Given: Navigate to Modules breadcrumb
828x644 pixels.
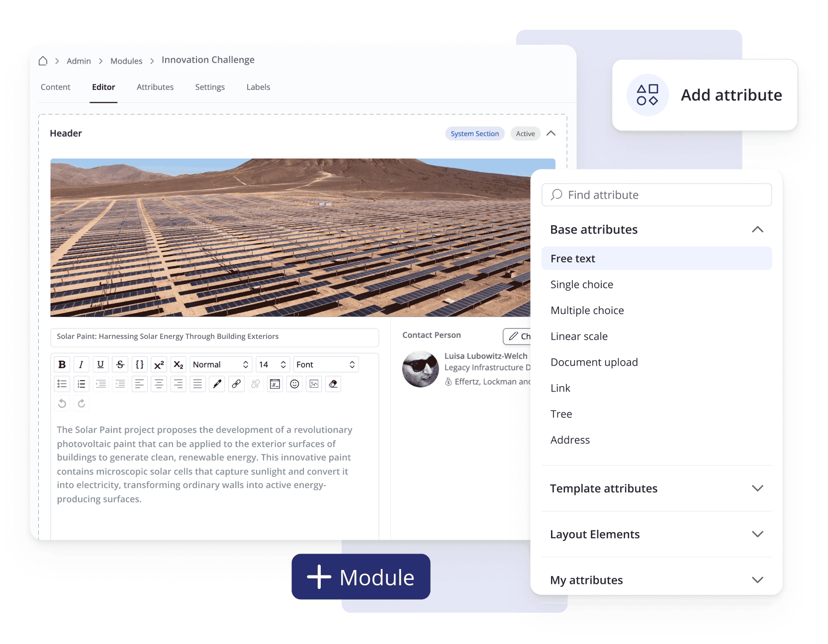Looking at the screenshot, I should [126, 61].
